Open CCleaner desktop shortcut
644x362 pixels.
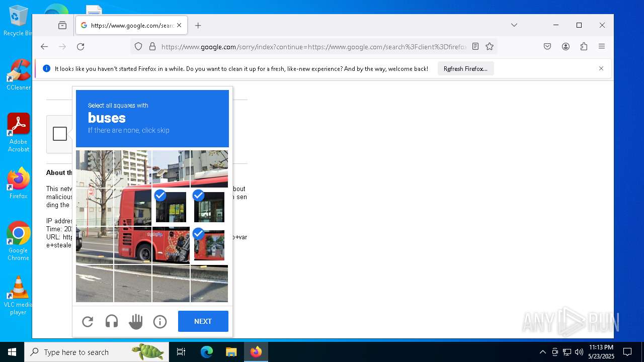[x=18, y=74]
